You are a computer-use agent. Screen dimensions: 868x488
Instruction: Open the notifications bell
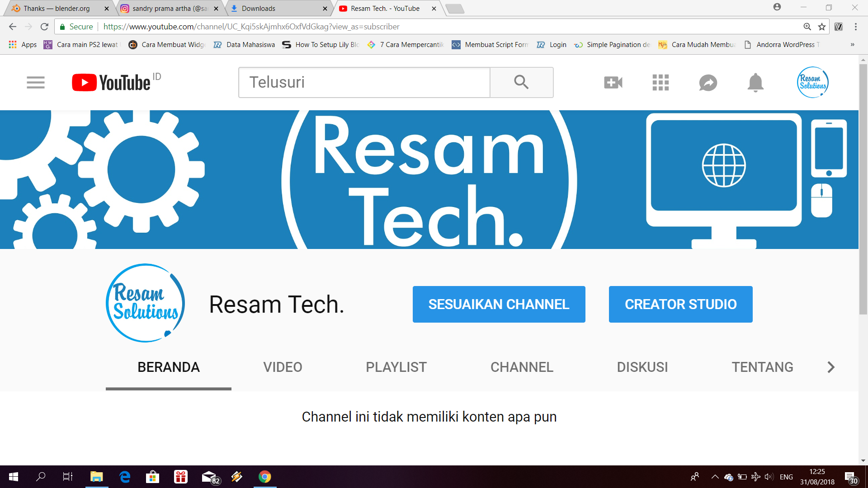[x=755, y=83]
